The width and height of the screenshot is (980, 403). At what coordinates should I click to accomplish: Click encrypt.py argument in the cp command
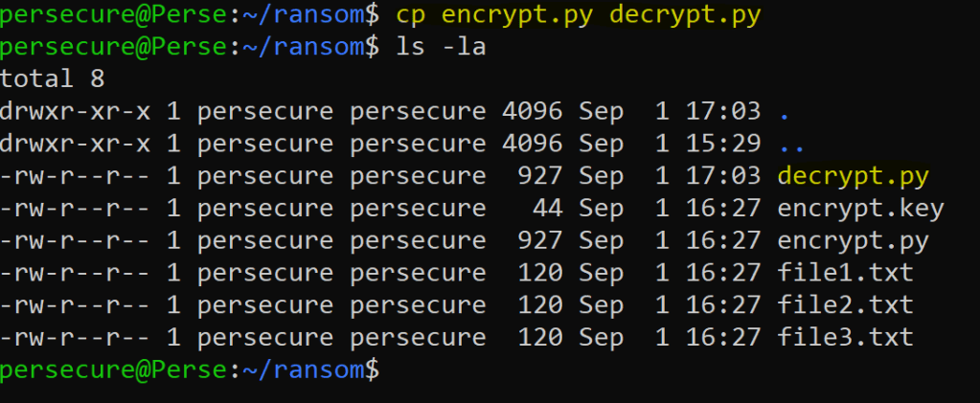click(x=516, y=13)
